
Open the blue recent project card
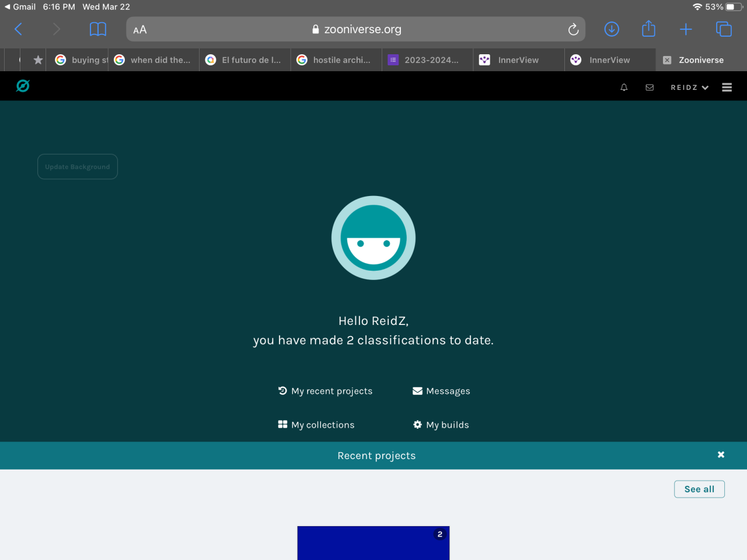pyautogui.click(x=373, y=543)
